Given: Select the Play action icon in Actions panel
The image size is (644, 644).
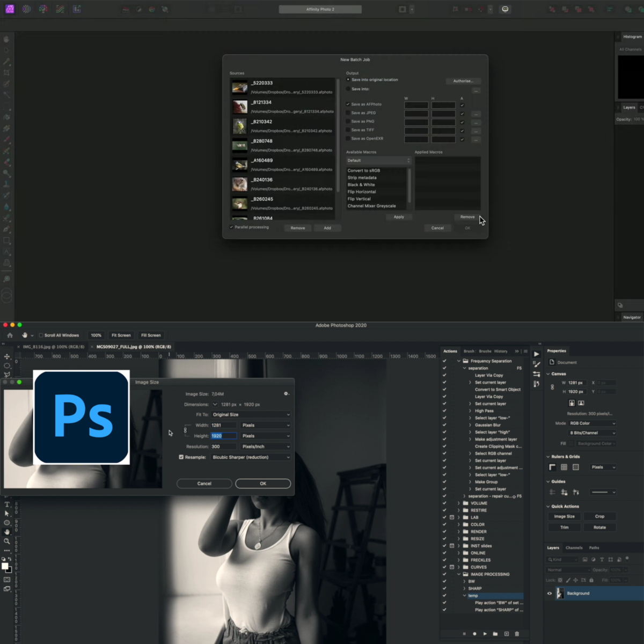Looking at the screenshot, I should [485, 634].
